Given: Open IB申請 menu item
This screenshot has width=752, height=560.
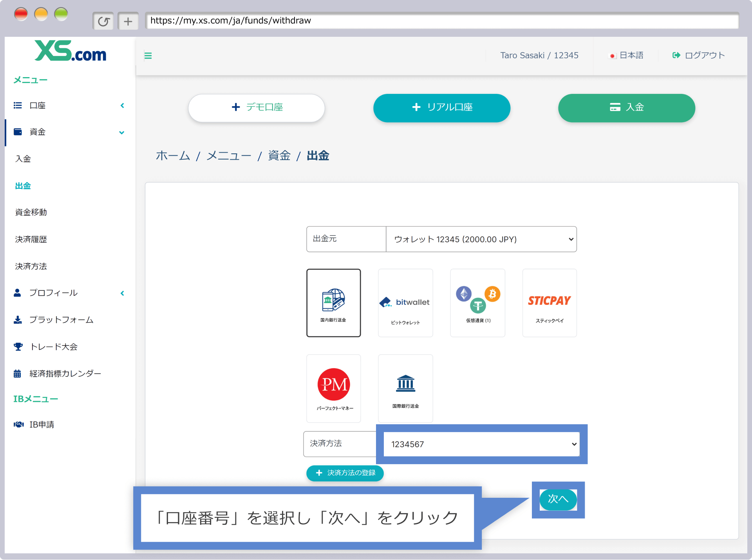Looking at the screenshot, I should (42, 425).
